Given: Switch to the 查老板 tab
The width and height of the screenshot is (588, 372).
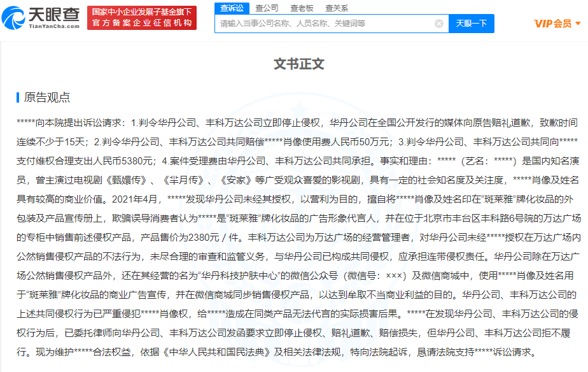Looking at the screenshot, I should click(302, 8).
